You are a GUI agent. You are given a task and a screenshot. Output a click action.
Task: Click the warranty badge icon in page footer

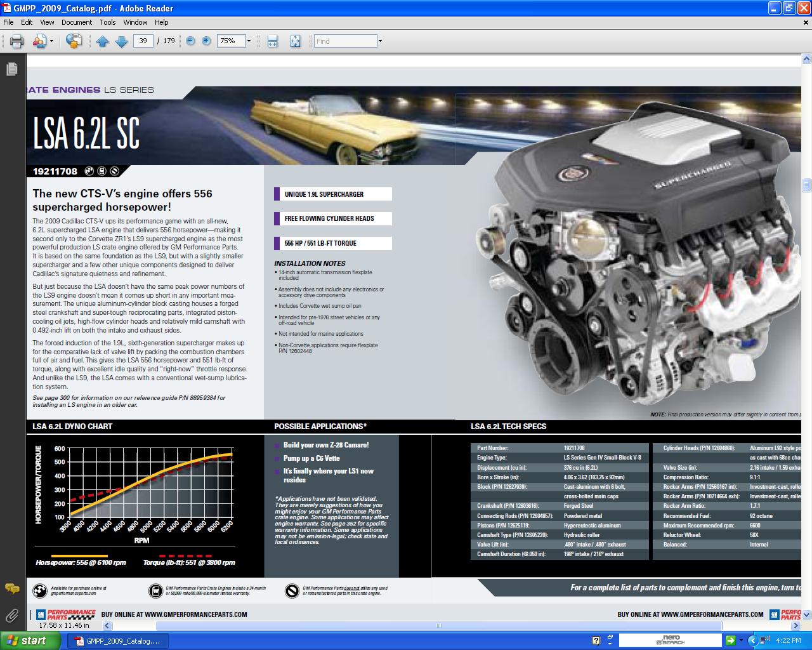tap(155, 591)
